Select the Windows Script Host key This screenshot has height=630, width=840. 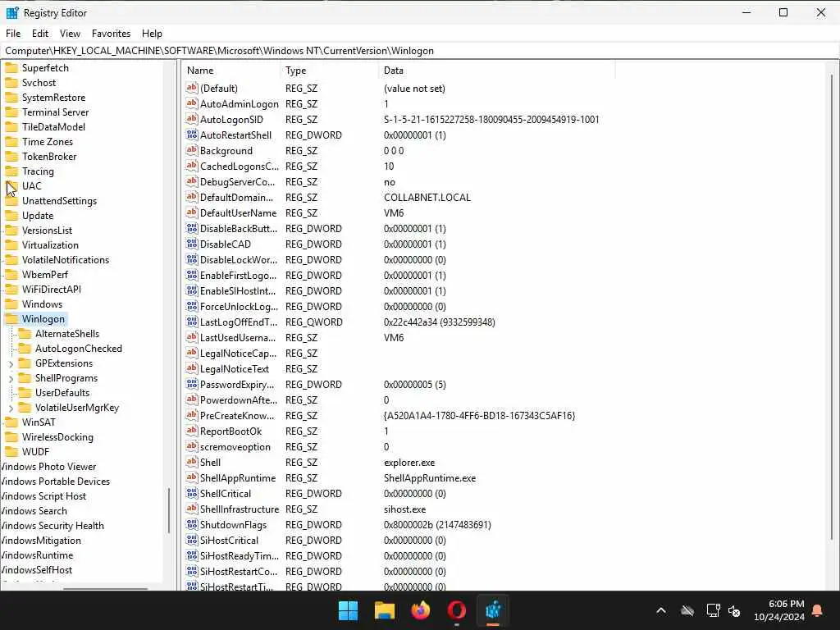coord(43,496)
